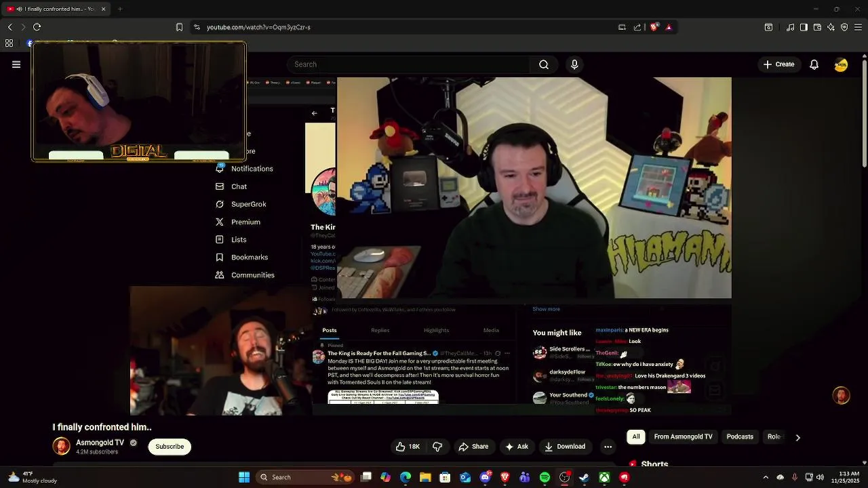Open Brave VPN shield in the toolbar
The width and height of the screenshot is (868, 488).
(844, 27)
